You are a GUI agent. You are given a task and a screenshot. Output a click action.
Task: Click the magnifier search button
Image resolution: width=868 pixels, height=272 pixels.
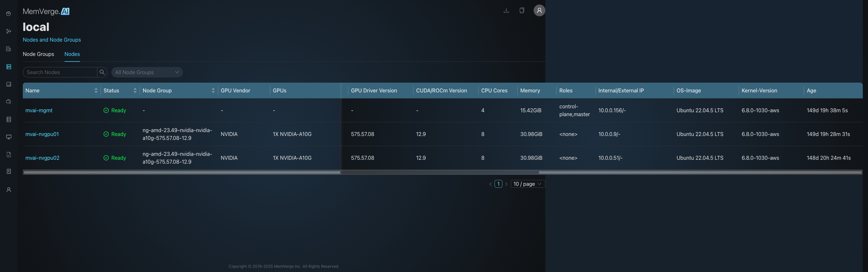point(102,72)
